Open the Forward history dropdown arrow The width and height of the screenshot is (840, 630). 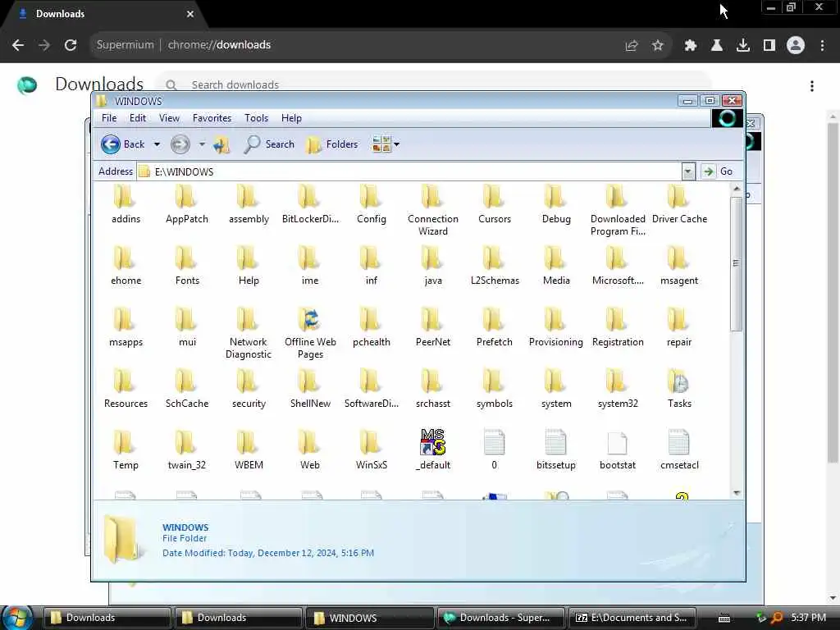(x=202, y=144)
